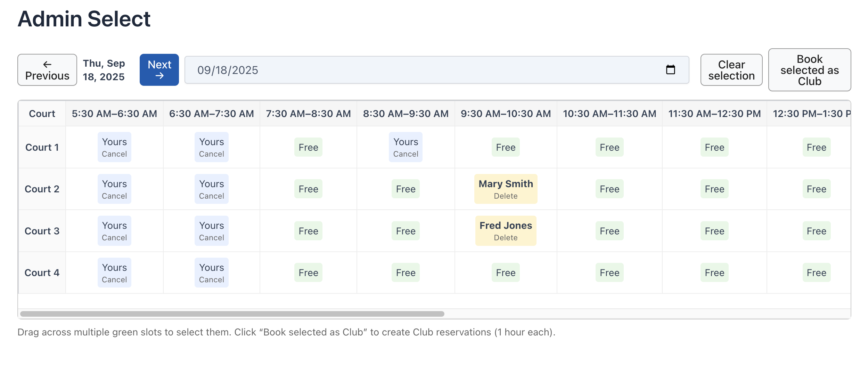This screenshot has height=391, width=868.
Task: Click the horizontal scrollbar below the grid
Action: tap(233, 313)
